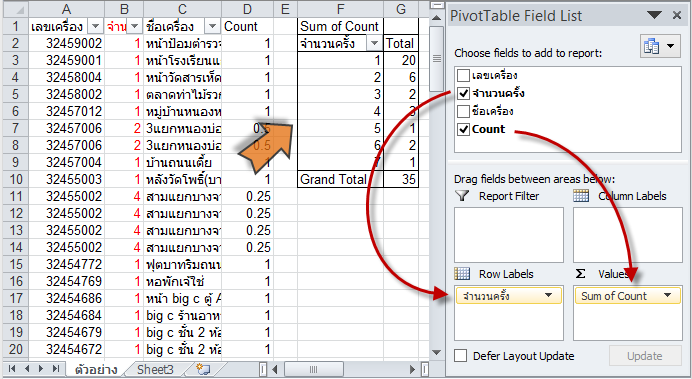Click the Count header in column D
This screenshot has height=379, width=692.
click(247, 26)
